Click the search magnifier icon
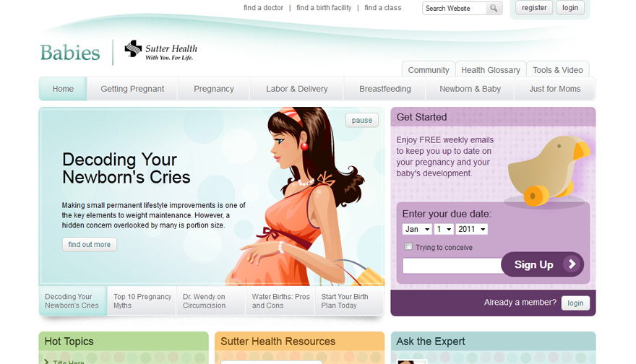636x364 pixels. pyautogui.click(x=494, y=8)
